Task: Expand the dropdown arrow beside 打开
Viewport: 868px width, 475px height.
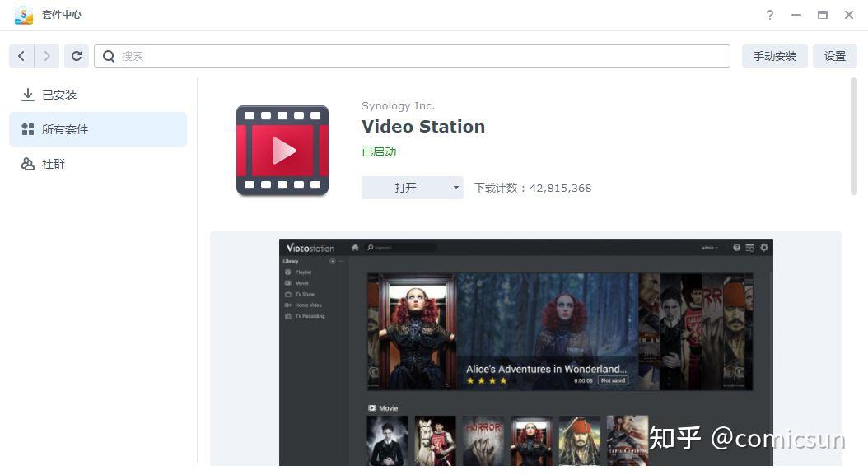Action: point(456,188)
